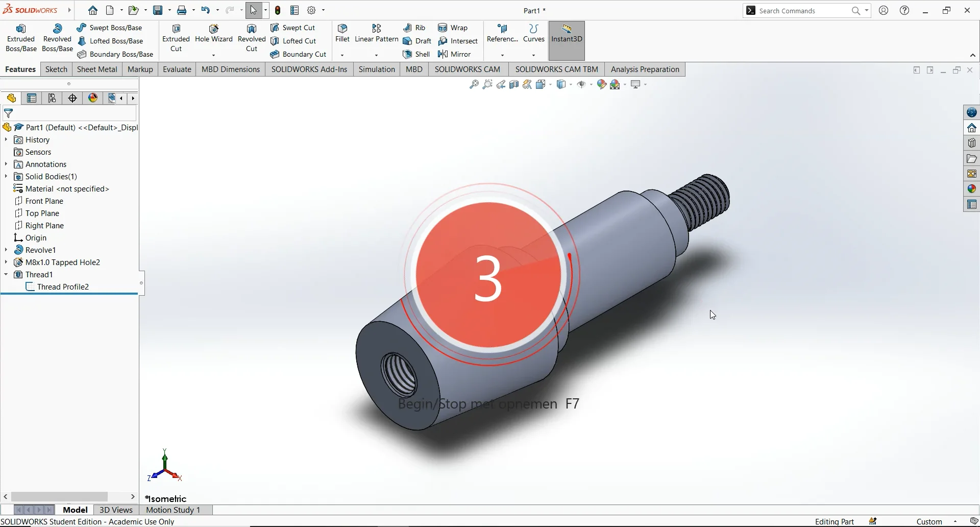Click the Fillet tool icon
980x527 pixels.
point(342,29)
